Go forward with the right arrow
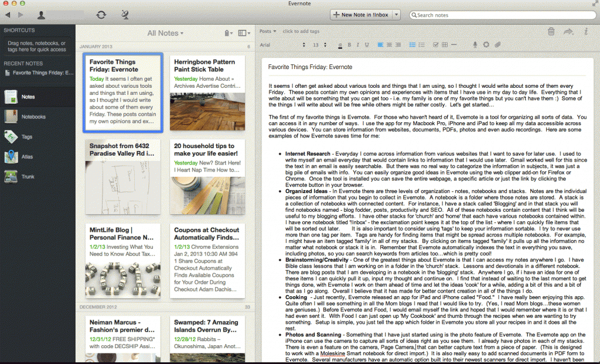Screen dimensions: 600x364 [21, 15]
